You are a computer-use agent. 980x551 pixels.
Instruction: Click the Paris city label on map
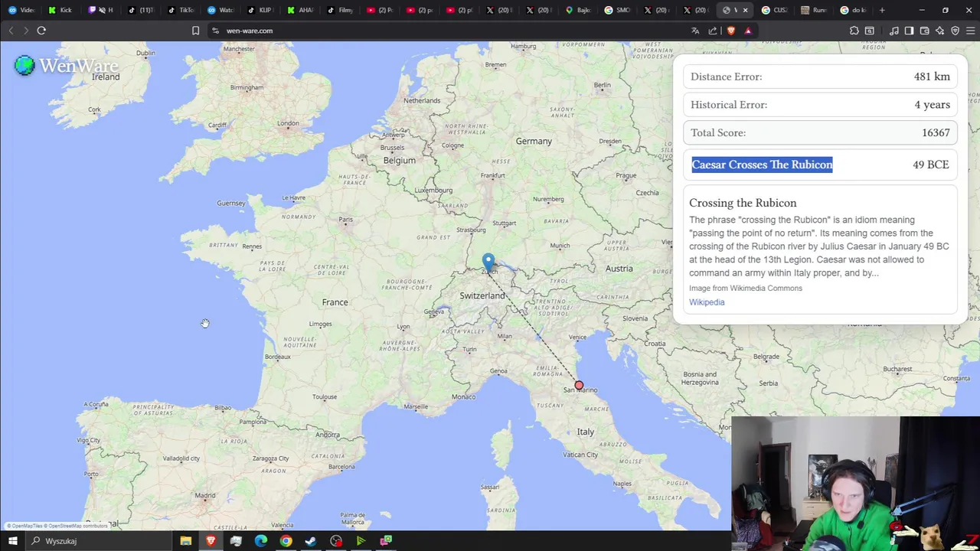pos(346,220)
